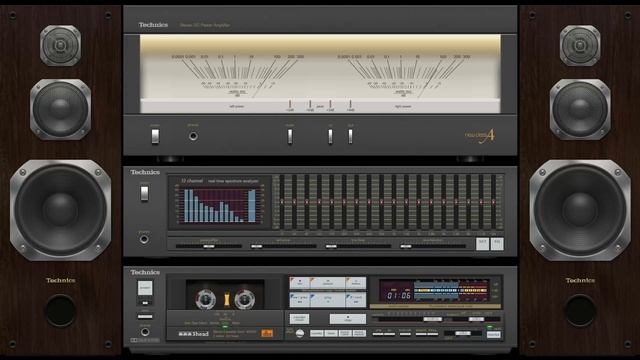Click the right speaker's bass port

point(580,311)
